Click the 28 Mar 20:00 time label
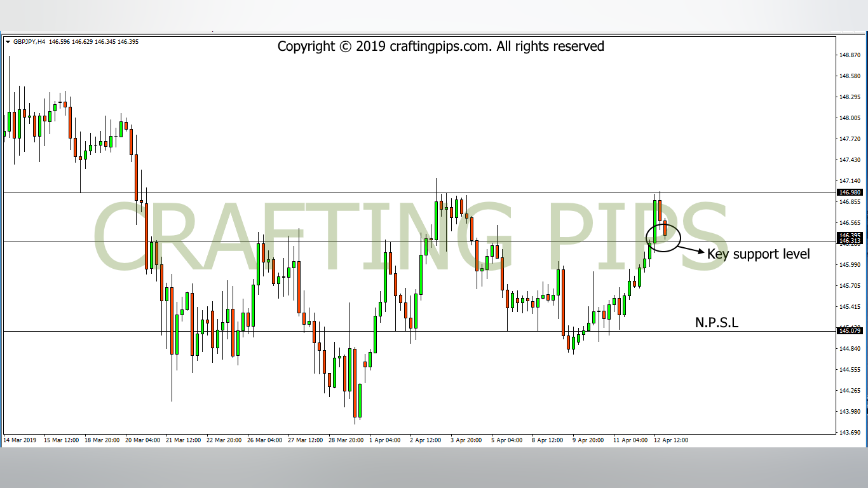The width and height of the screenshot is (868, 488). (x=346, y=440)
